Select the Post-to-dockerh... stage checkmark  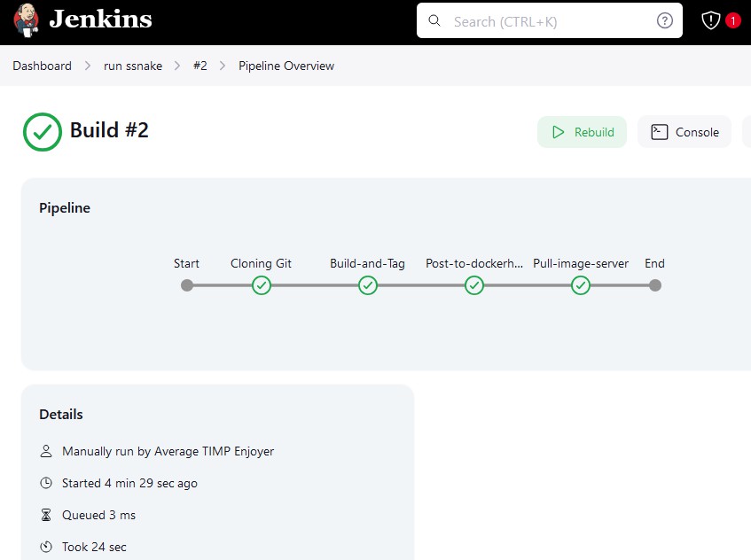(474, 285)
